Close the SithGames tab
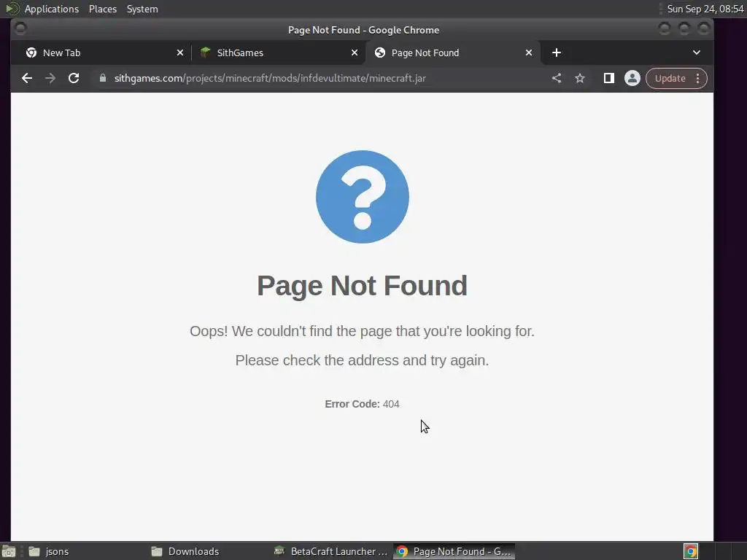Image resolution: width=747 pixels, height=560 pixels. 355,52
